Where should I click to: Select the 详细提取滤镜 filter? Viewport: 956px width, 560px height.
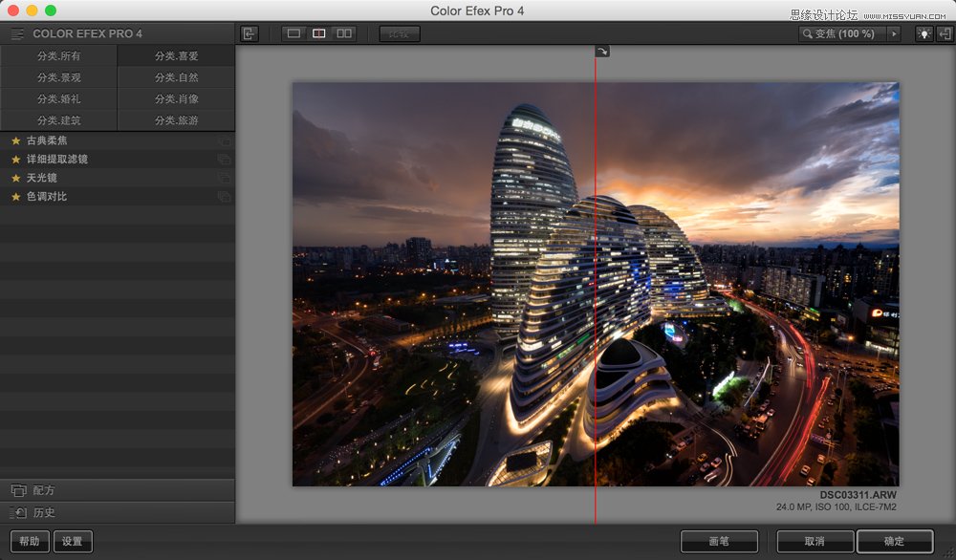point(117,160)
